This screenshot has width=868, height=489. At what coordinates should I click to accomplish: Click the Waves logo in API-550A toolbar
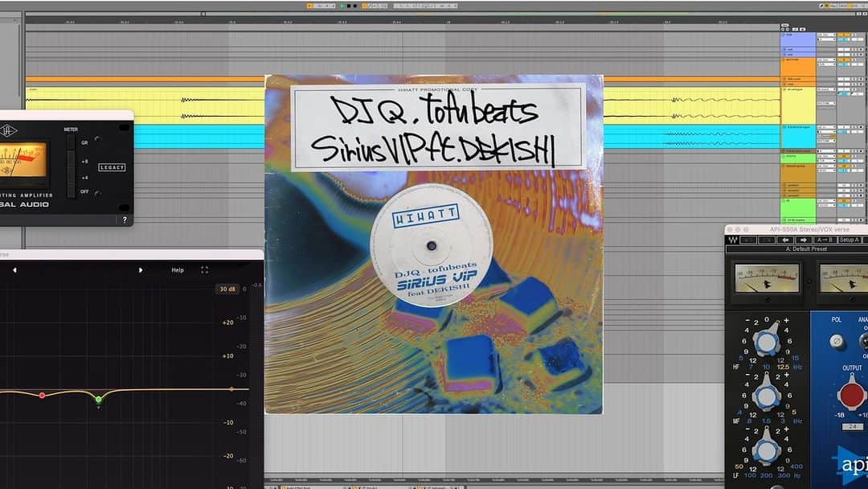[732, 240]
